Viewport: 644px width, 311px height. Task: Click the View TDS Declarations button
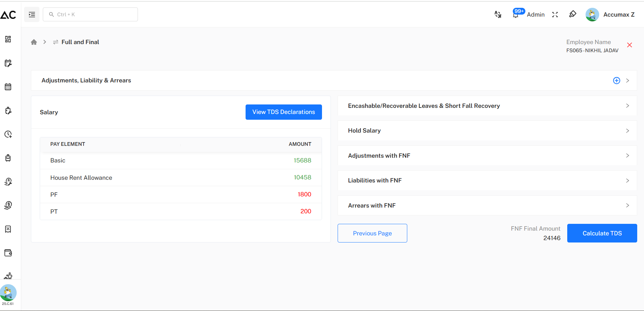point(284,112)
